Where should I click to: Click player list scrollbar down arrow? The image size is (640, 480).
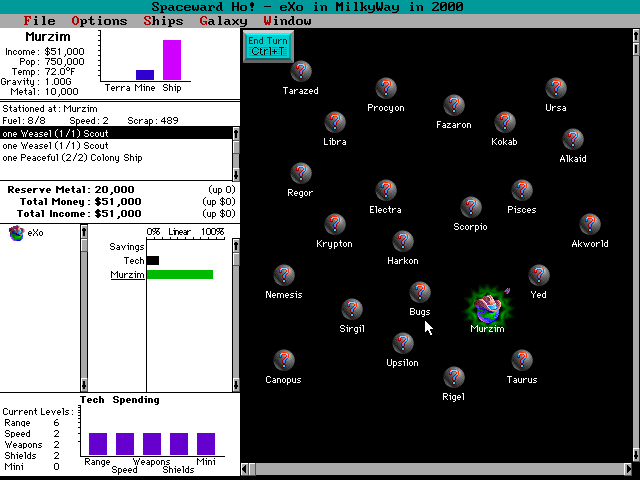tap(84, 384)
